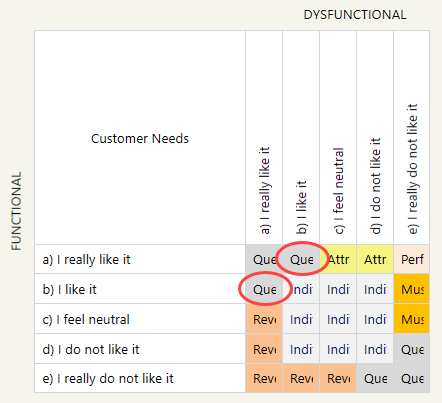Click the DYSFUNCTIONAL heading label

(355, 15)
